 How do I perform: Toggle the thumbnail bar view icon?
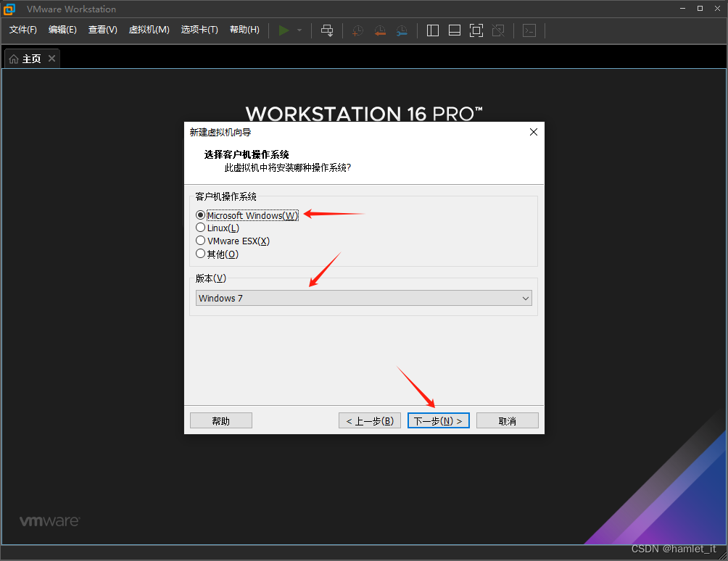coord(455,30)
